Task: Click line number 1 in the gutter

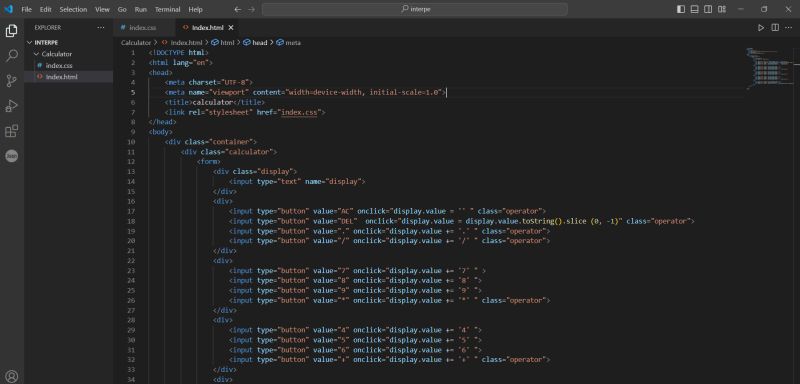Action: pyautogui.click(x=133, y=53)
